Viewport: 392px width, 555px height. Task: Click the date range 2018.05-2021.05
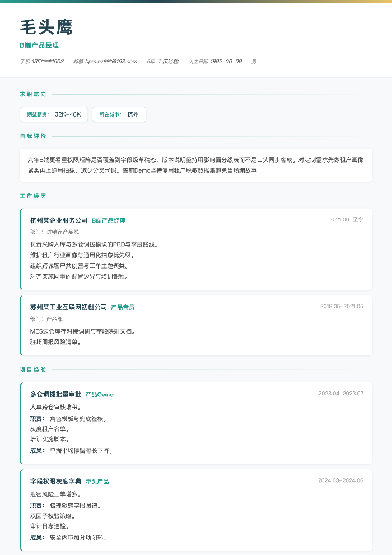coord(342,307)
